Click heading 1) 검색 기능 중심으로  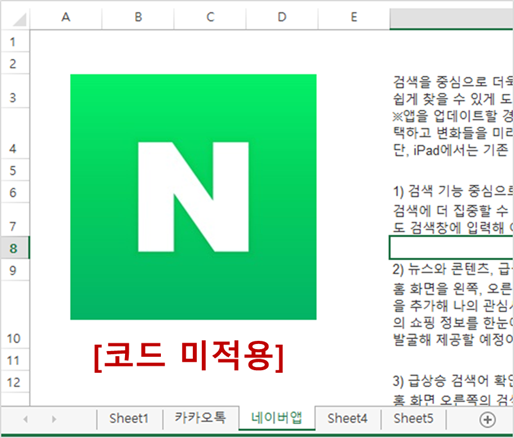tap(453, 191)
